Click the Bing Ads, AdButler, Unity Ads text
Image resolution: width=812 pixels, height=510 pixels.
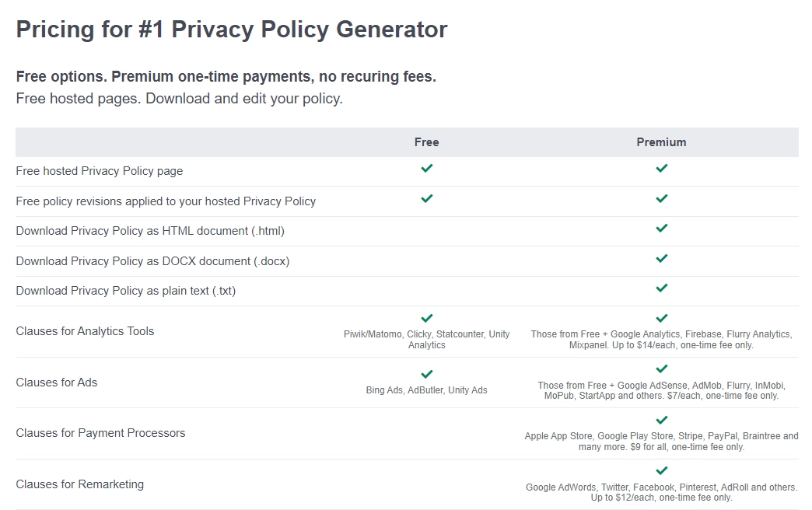[x=426, y=390]
